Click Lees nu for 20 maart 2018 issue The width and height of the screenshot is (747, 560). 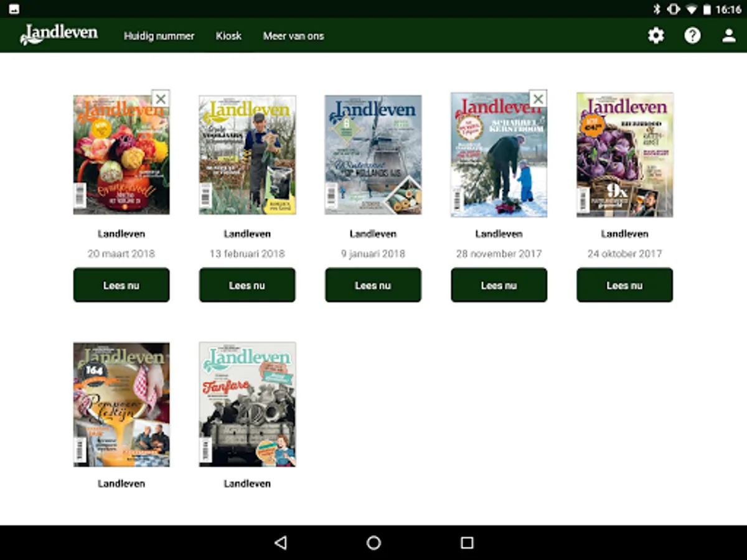coord(121,285)
